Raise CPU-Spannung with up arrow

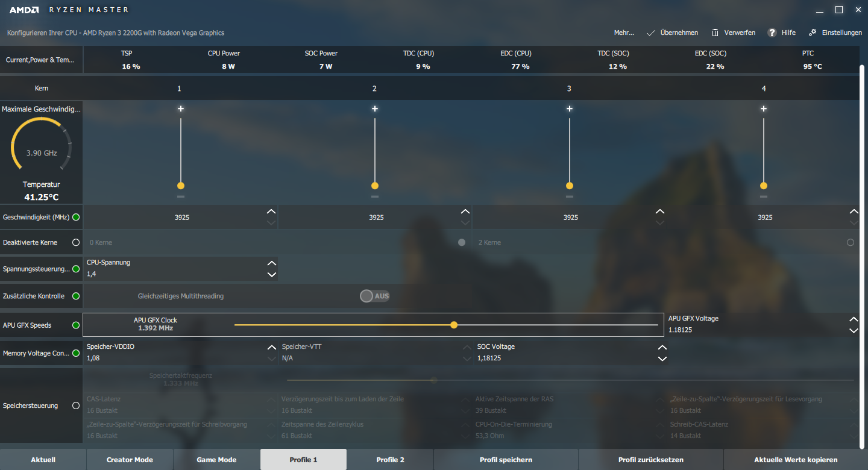pos(272,263)
